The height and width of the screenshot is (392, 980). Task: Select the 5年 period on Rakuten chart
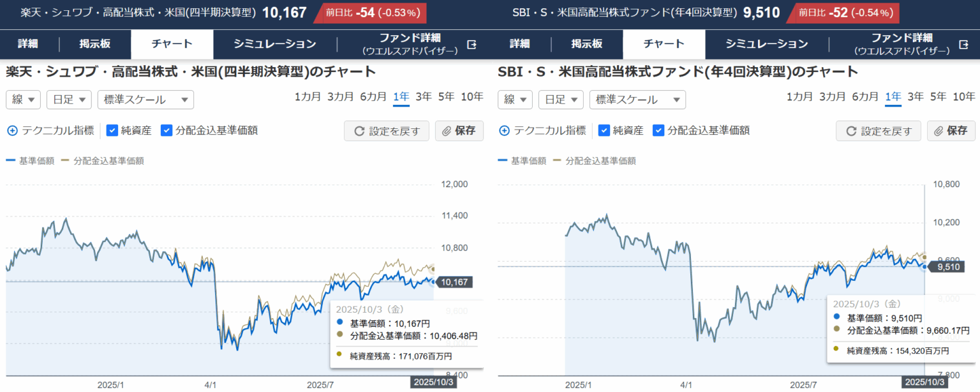coord(445,96)
